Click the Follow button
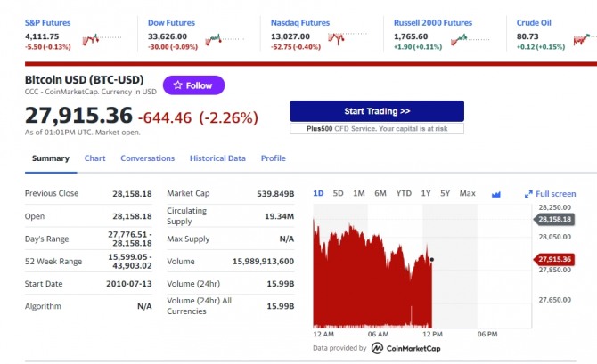The width and height of the screenshot is (597, 364). click(x=193, y=85)
